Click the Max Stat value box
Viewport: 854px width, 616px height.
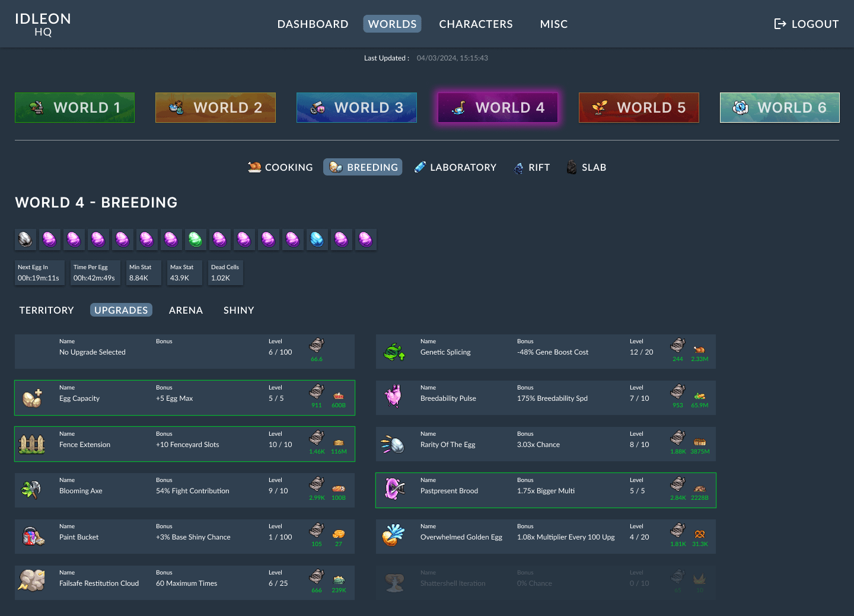tap(184, 273)
